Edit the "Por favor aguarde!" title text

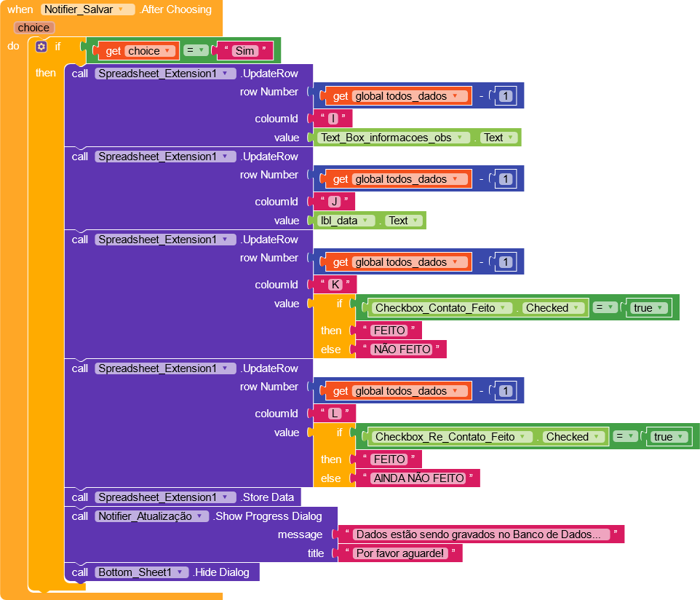[400, 553]
